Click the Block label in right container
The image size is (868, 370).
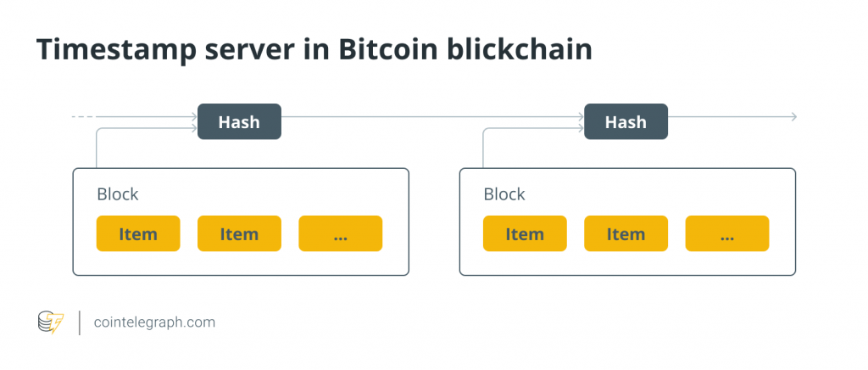(504, 194)
